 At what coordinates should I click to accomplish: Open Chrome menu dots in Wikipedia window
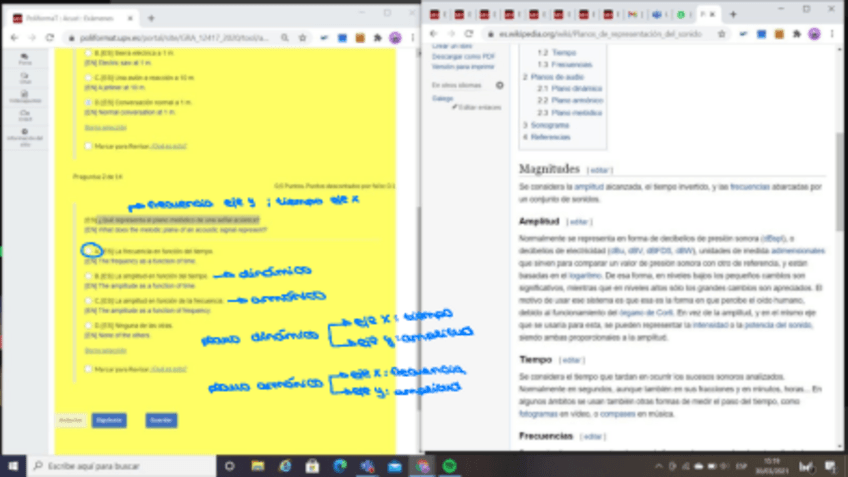point(832,34)
